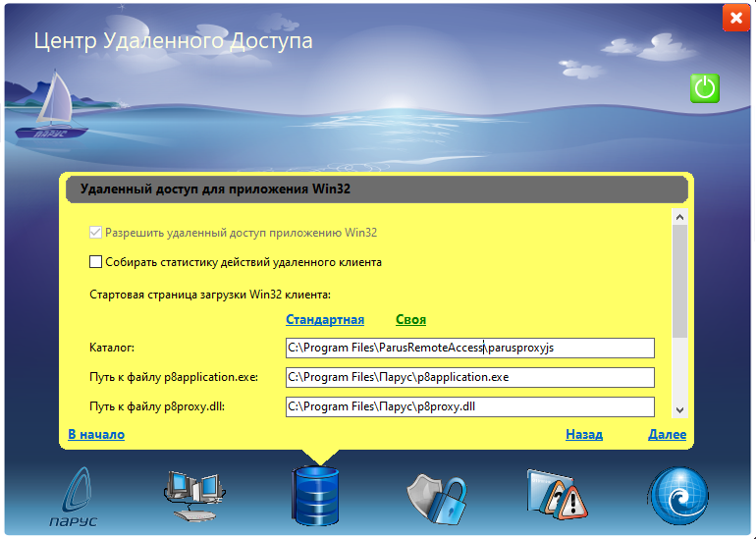Click the Удаленный доступ для приложения Win32 header
Image resolution: width=756 pixels, height=539 pixels.
(215, 189)
